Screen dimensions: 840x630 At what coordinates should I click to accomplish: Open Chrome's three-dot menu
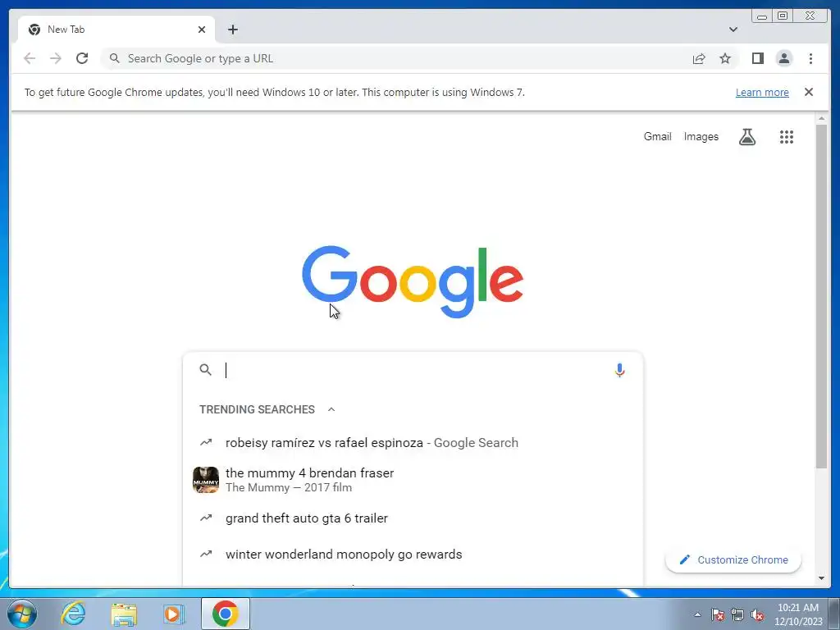[x=810, y=58]
